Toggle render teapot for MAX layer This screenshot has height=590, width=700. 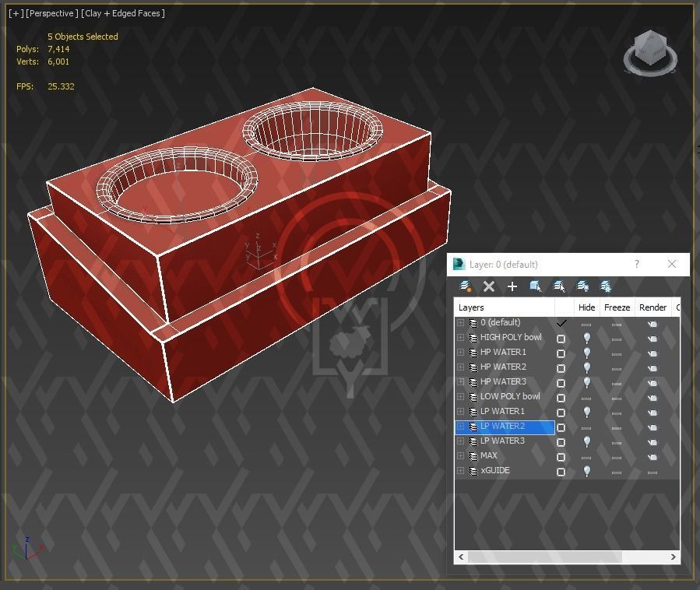pyautogui.click(x=653, y=457)
